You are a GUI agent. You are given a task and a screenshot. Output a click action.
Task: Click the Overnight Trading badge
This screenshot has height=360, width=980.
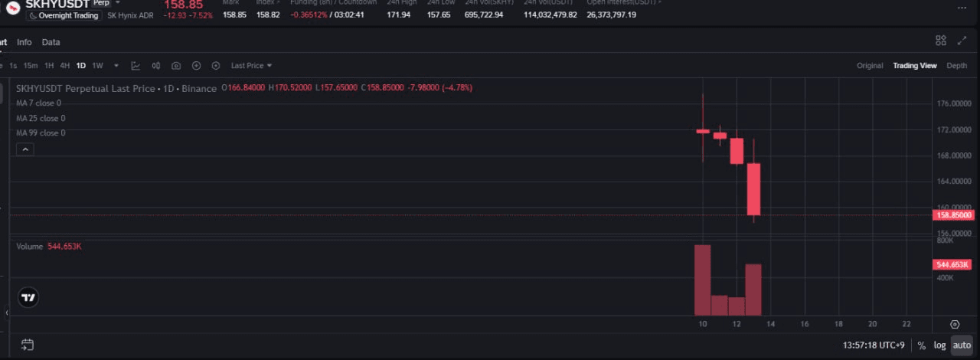pyautogui.click(x=63, y=15)
